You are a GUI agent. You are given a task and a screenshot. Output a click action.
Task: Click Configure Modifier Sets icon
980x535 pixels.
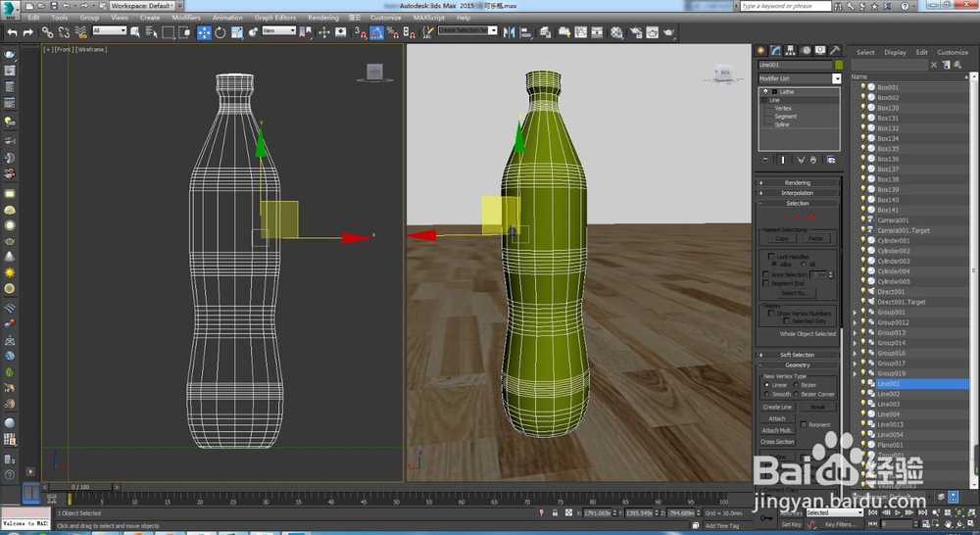coord(831,160)
